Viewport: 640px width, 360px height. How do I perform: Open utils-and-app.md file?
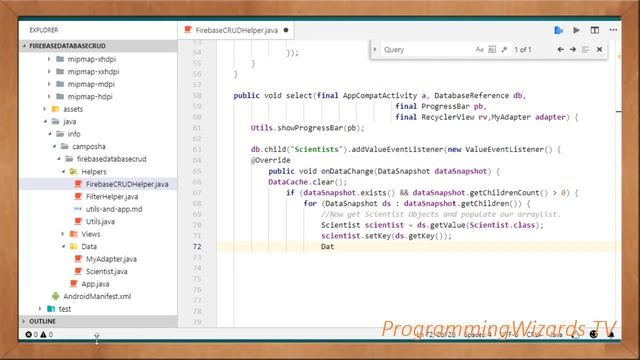click(114, 209)
